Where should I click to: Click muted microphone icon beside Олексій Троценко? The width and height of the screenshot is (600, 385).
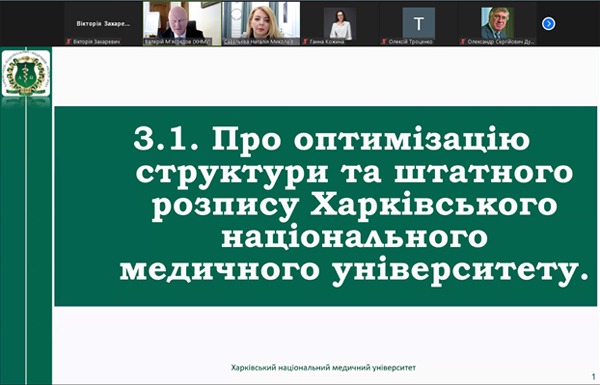(x=384, y=41)
